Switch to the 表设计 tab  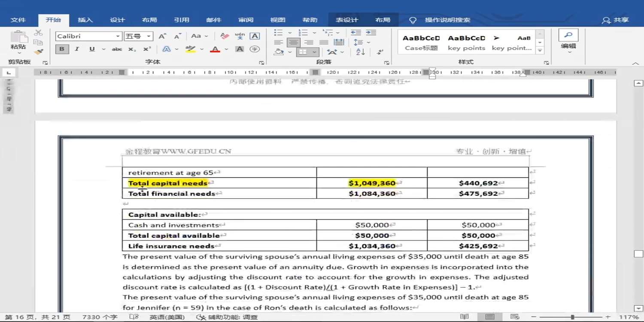(347, 20)
